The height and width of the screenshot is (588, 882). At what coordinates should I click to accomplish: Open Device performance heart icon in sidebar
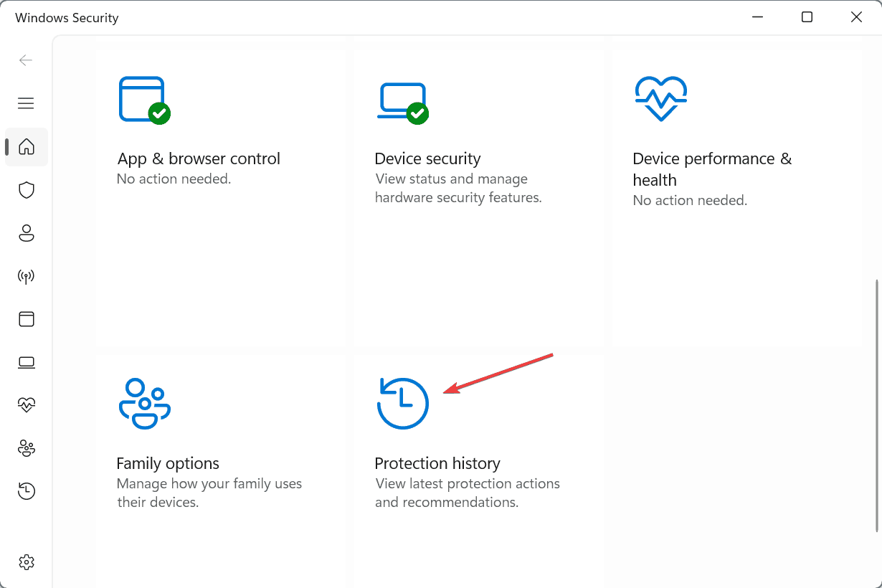pyautogui.click(x=27, y=405)
